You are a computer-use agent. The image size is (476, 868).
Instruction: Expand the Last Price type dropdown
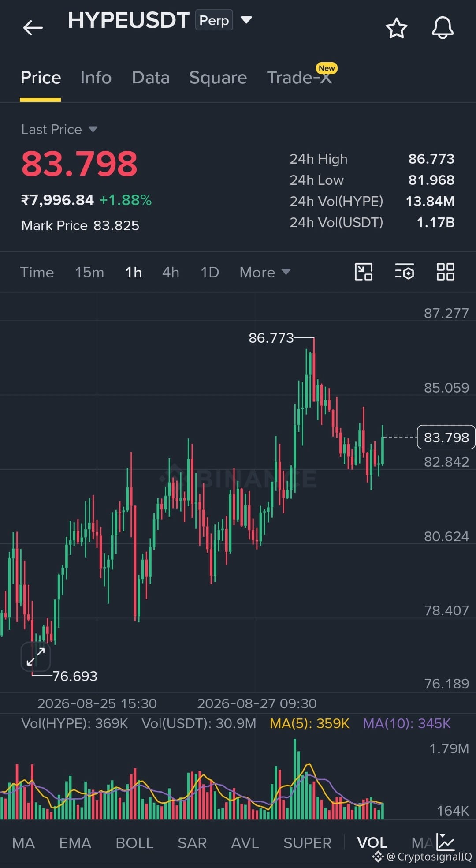click(x=93, y=129)
